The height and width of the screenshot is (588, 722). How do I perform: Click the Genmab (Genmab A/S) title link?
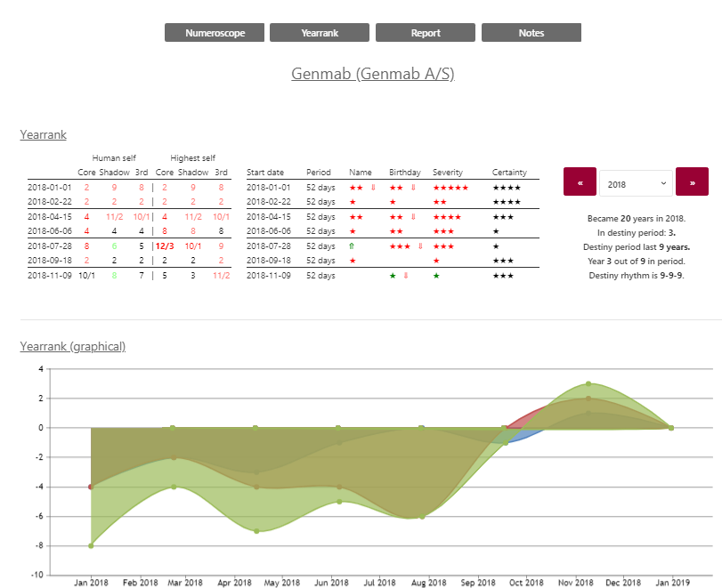(x=373, y=74)
